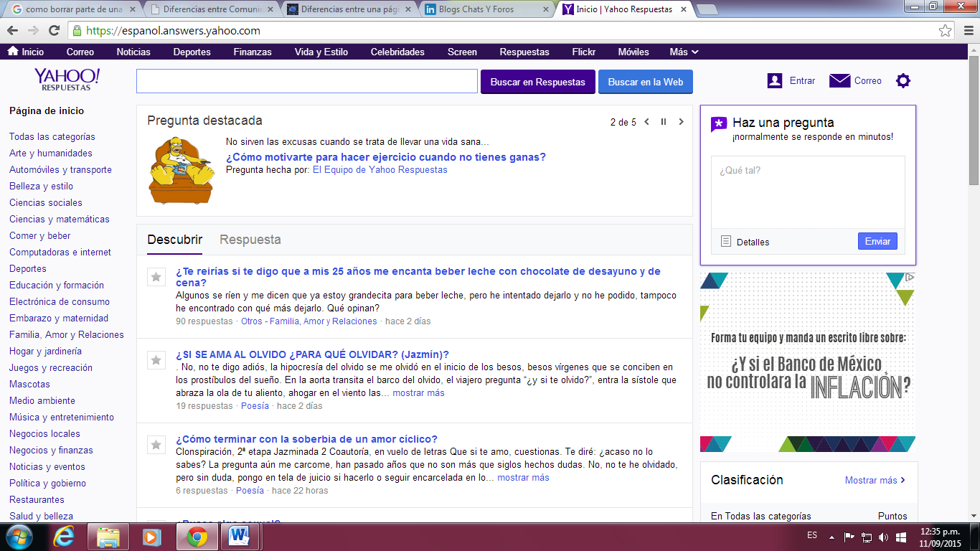The height and width of the screenshot is (551, 980).
Task: Click the Yahoo Respuestas logo
Action: pos(67,79)
